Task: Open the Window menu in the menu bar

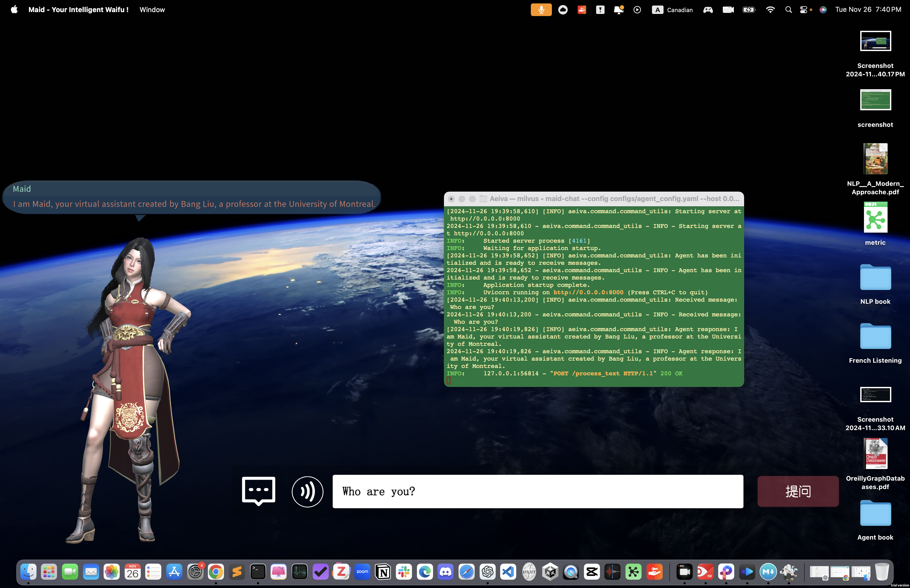Action: tap(152, 9)
